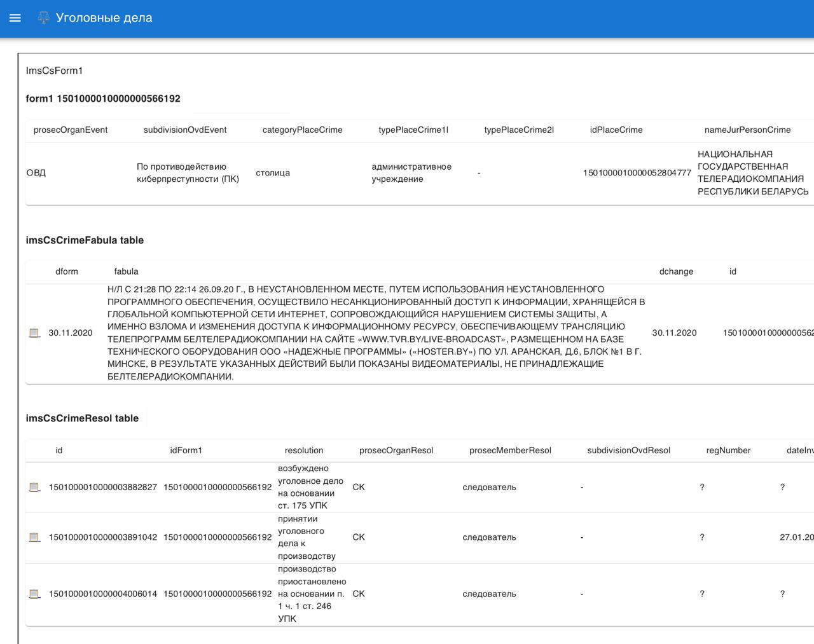Select the prosecMemberResol column header

point(510,450)
